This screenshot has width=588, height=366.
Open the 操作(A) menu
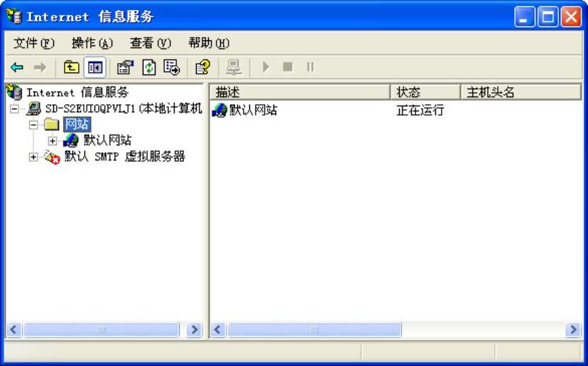[x=92, y=43]
